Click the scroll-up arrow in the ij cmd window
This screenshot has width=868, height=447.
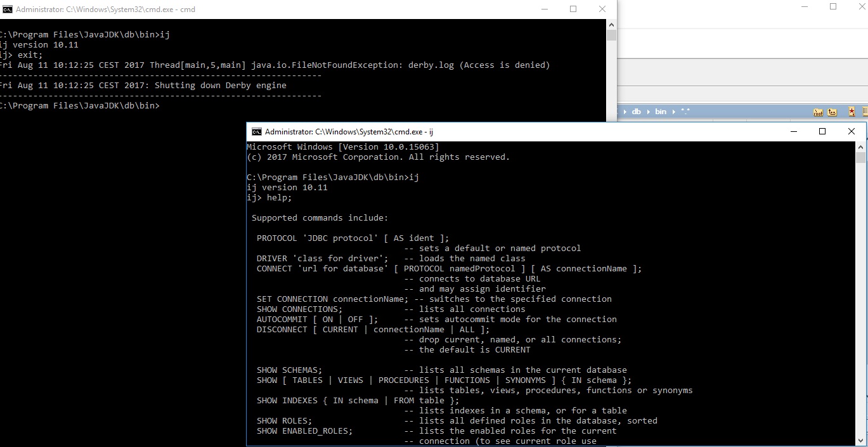(860, 146)
